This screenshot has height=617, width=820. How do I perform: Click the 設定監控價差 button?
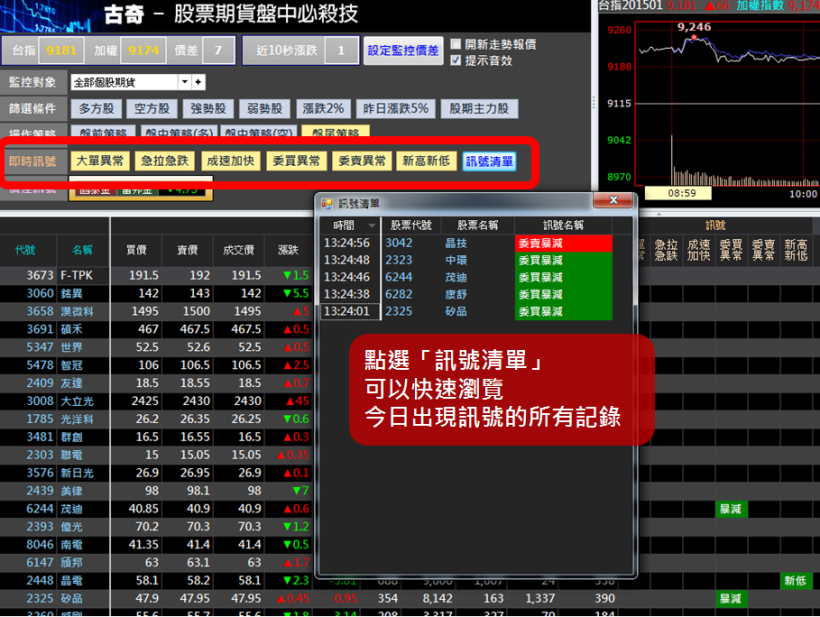[403, 49]
